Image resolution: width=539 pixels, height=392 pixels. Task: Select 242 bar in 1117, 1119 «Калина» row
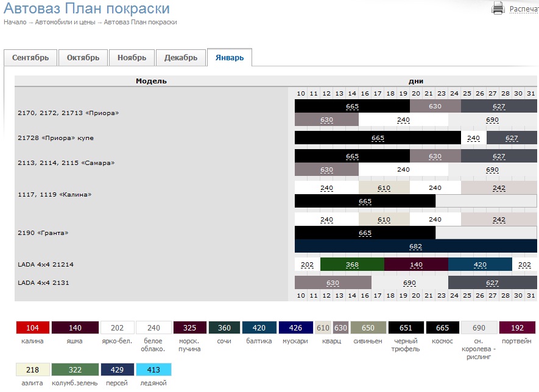[x=499, y=187]
